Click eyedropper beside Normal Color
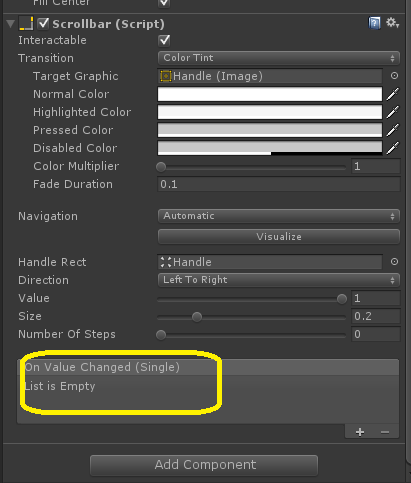The height and width of the screenshot is (483, 411). [x=393, y=94]
